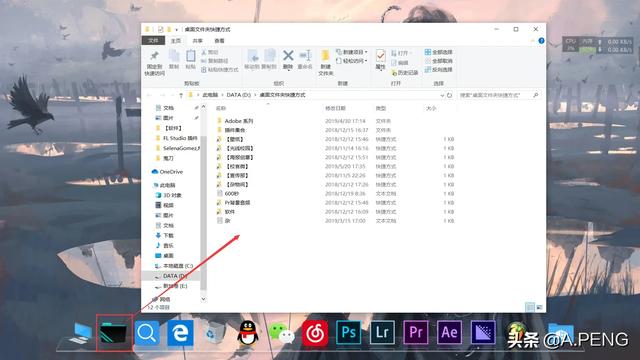640x360 pixels.
Task: Click the New folder (新建文件夹) icon
Action: click(x=326, y=62)
